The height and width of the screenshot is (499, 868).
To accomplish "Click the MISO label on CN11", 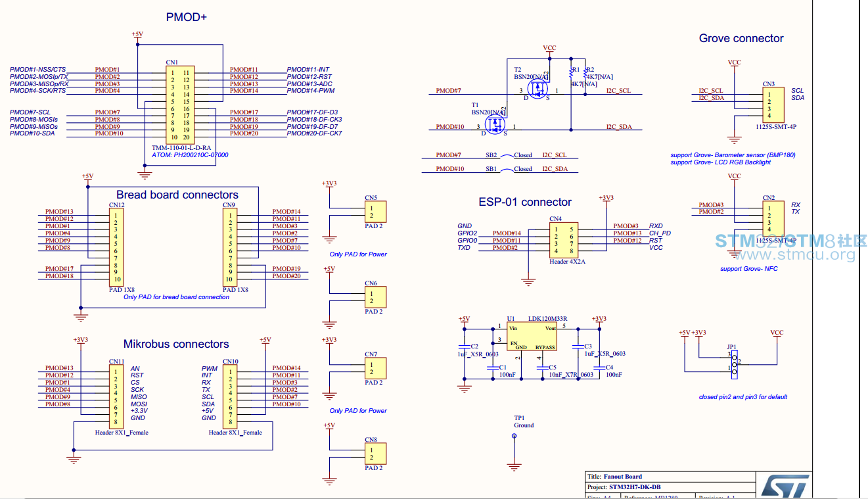I will click(138, 397).
